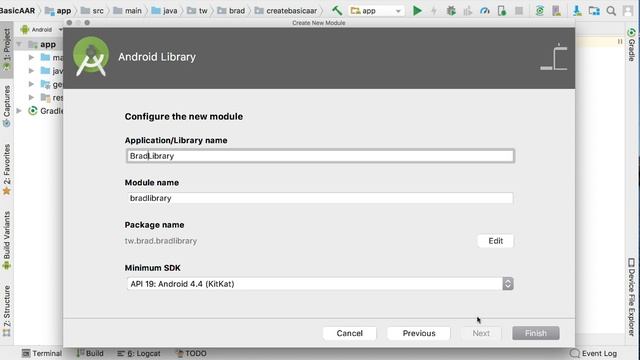
Task: Click the Previous button
Action: (419, 333)
